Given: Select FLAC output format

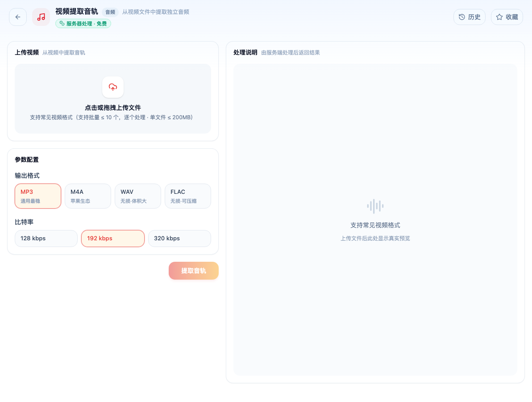Looking at the screenshot, I should click(187, 196).
